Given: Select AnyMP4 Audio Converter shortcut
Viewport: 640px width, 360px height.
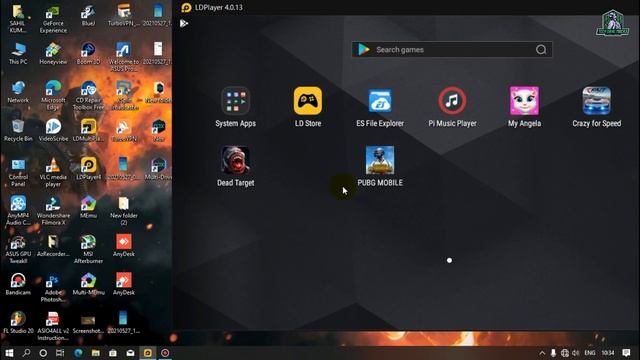Looking at the screenshot, I should point(18,211).
